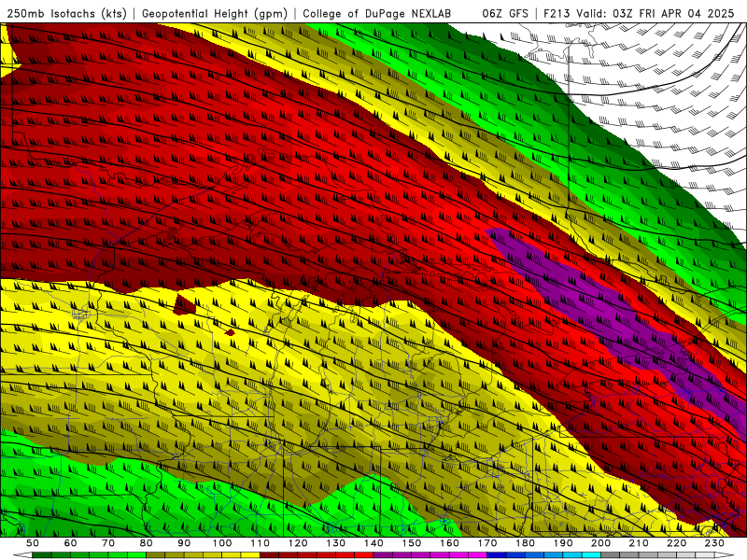Click the 220 colorbar label
The width and height of the screenshot is (747, 560).
point(676,543)
